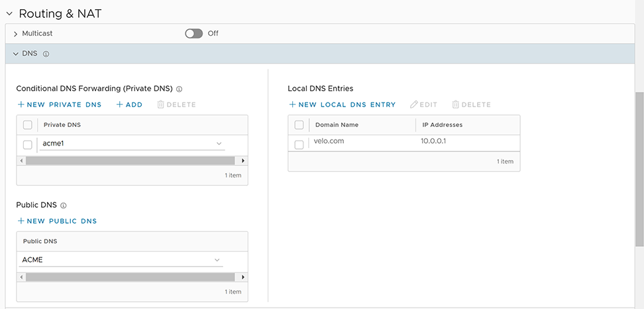
Task: Click the Public DNS info icon
Action: pyautogui.click(x=64, y=206)
